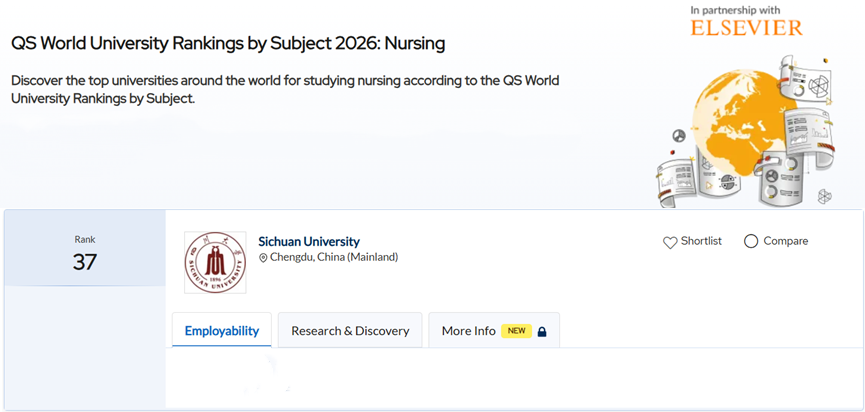Toggle the Compare circle checkbox
865x412 pixels.
(751, 241)
